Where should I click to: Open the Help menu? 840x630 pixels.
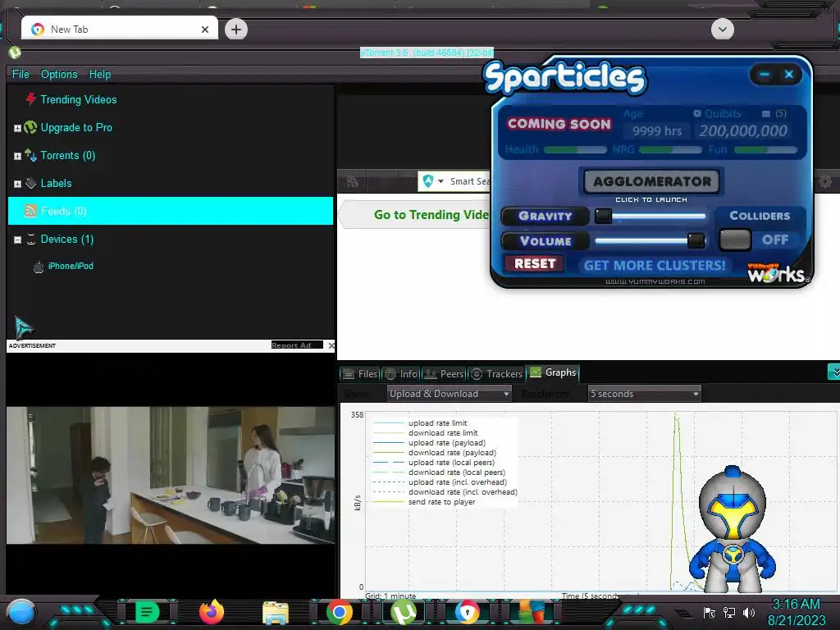tap(99, 74)
